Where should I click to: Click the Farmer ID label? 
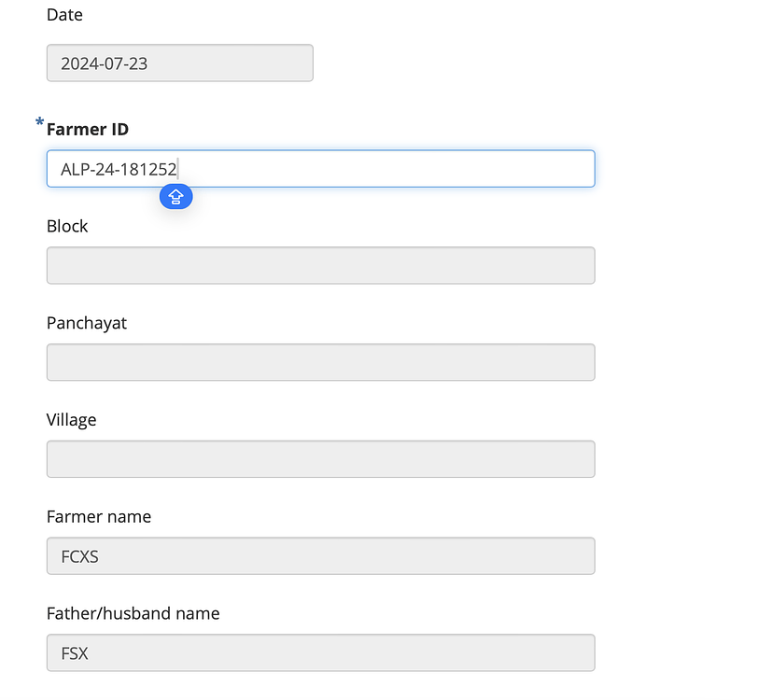[x=87, y=129]
